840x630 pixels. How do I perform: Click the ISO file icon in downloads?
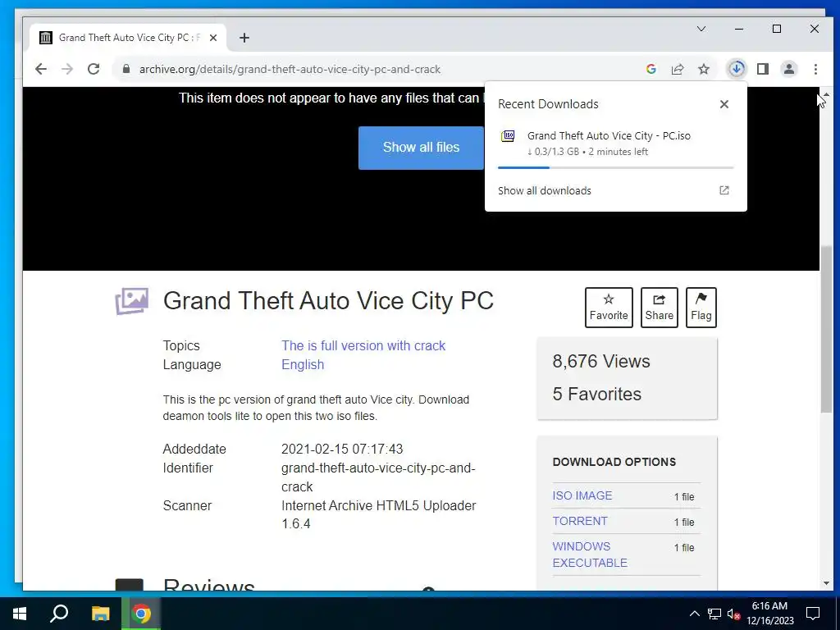click(x=507, y=136)
